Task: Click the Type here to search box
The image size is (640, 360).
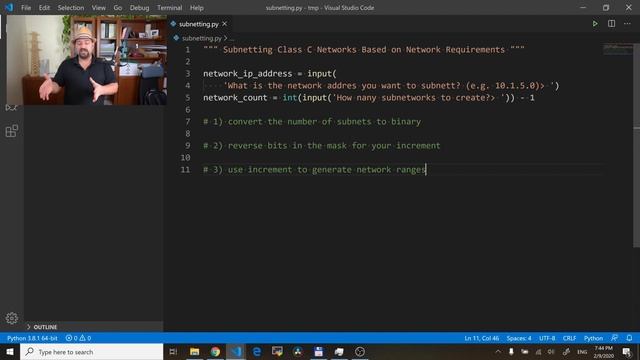Action: point(91,351)
